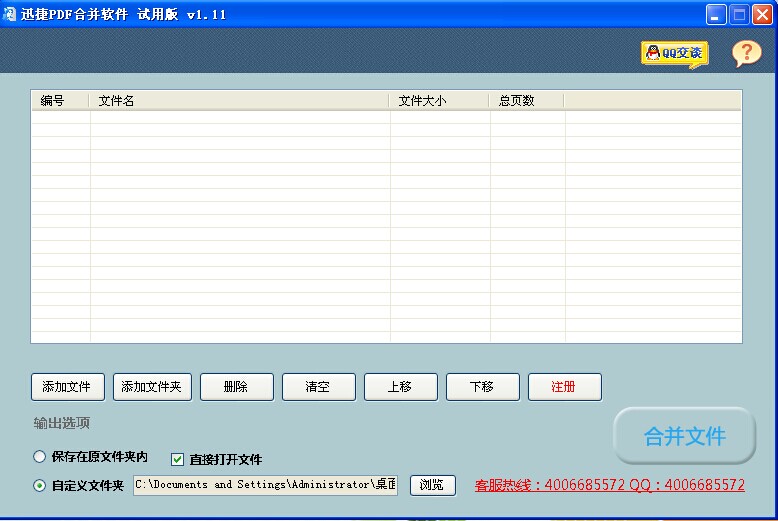Click the 删除 button

(x=237, y=387)
